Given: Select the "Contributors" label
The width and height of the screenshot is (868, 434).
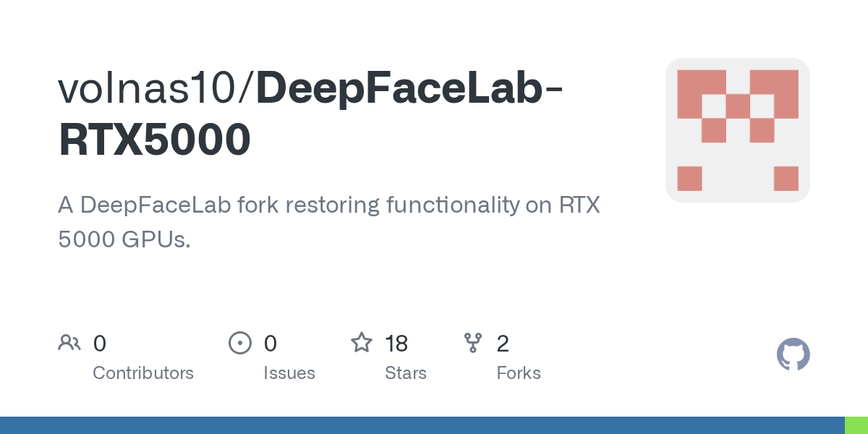Looking at the screenshot, I should (x=143, y=373).
